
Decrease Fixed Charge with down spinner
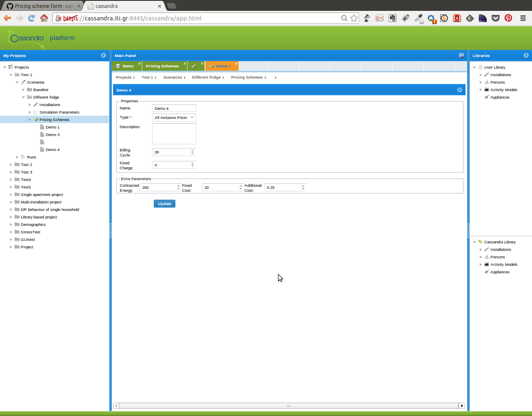coord(192,166)
